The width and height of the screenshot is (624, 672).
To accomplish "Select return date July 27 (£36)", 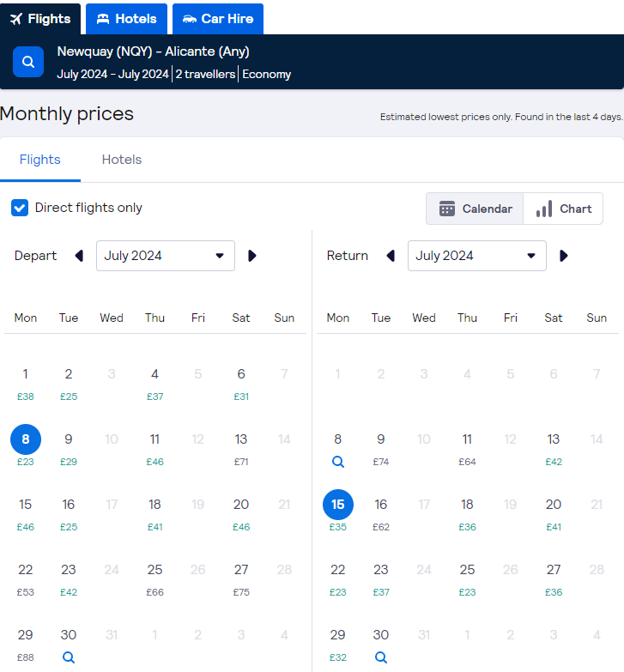I will 554,579.
